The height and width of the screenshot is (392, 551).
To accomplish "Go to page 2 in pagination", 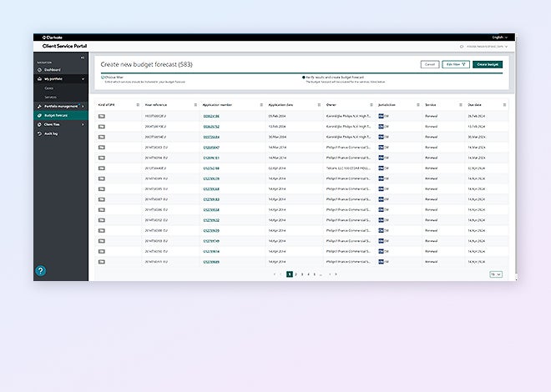I will coord(296,274).
